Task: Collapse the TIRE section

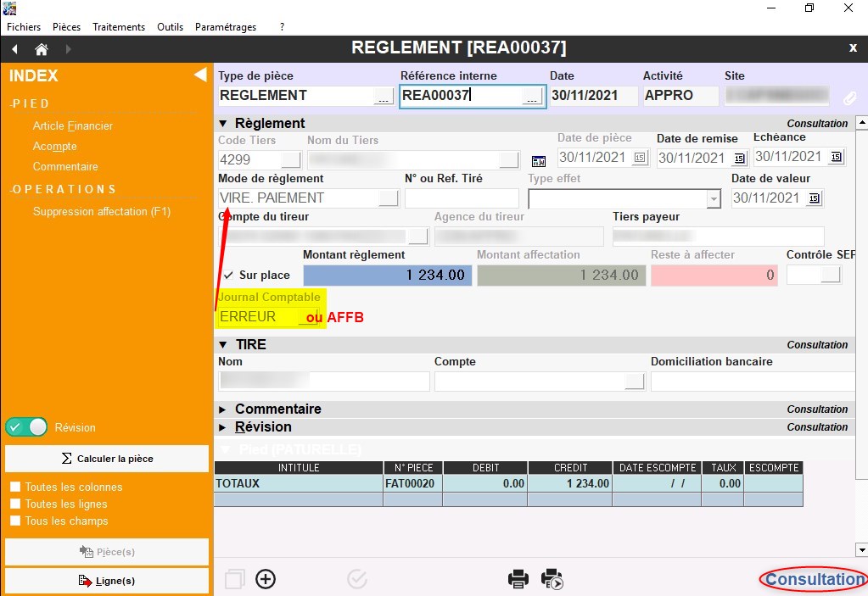Action: [223, 345]
